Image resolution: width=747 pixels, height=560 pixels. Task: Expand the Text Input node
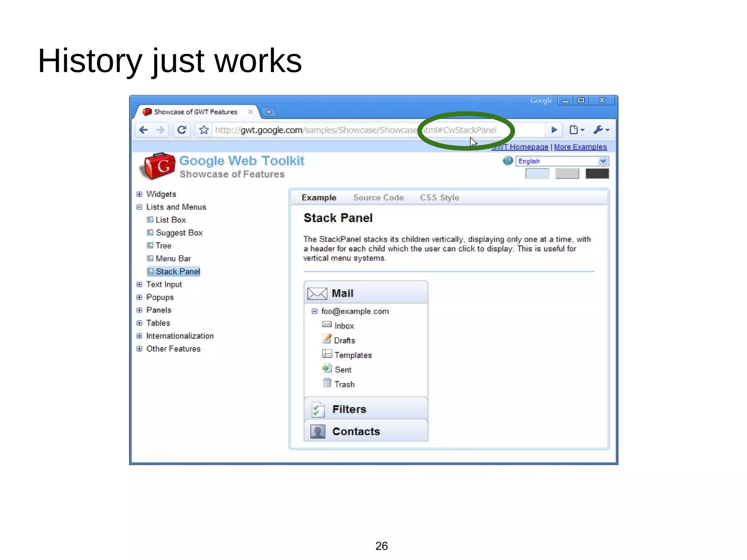(x=139, y=285)
